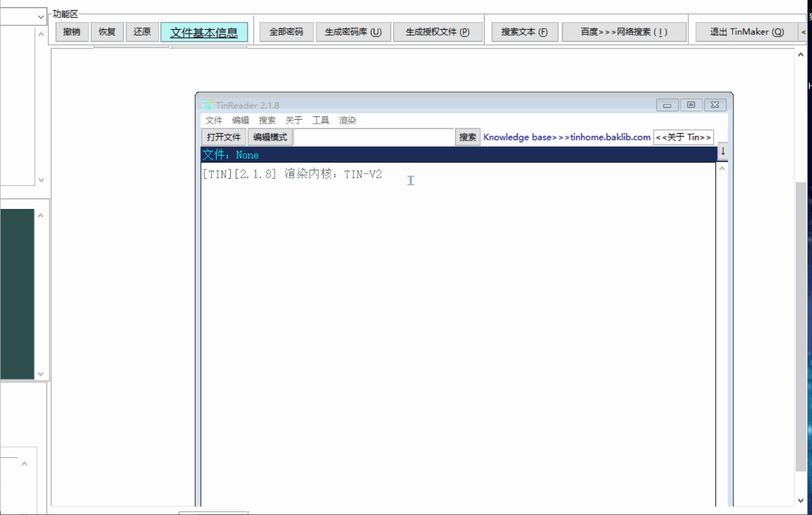Click inside TinReader's search input field
812x515 pixels.
pos(374,137)
